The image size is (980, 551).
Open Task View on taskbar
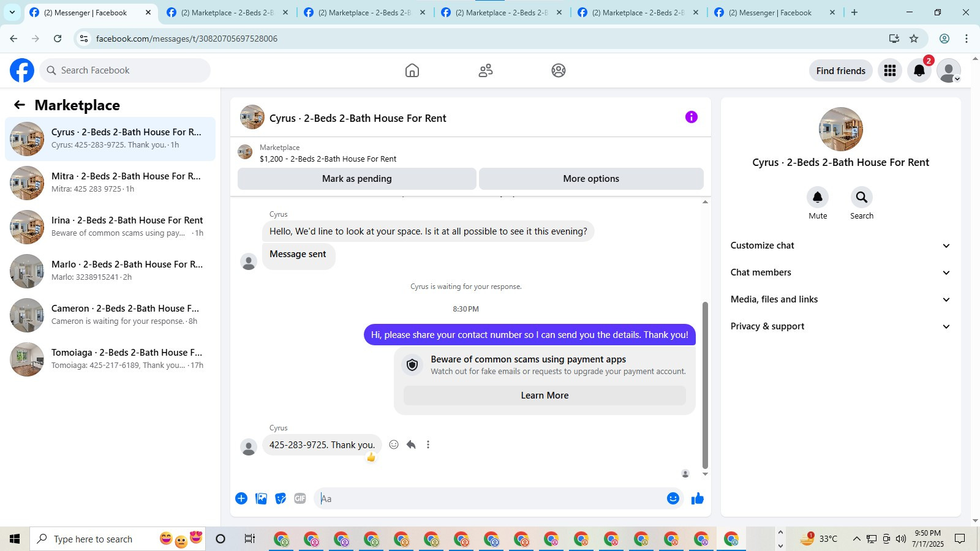coord(249,539)
